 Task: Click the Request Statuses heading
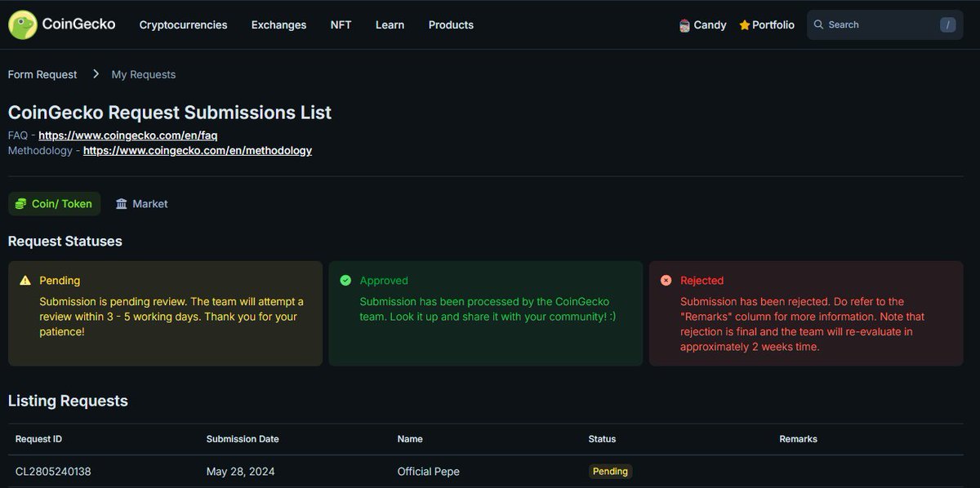point(65,242)
